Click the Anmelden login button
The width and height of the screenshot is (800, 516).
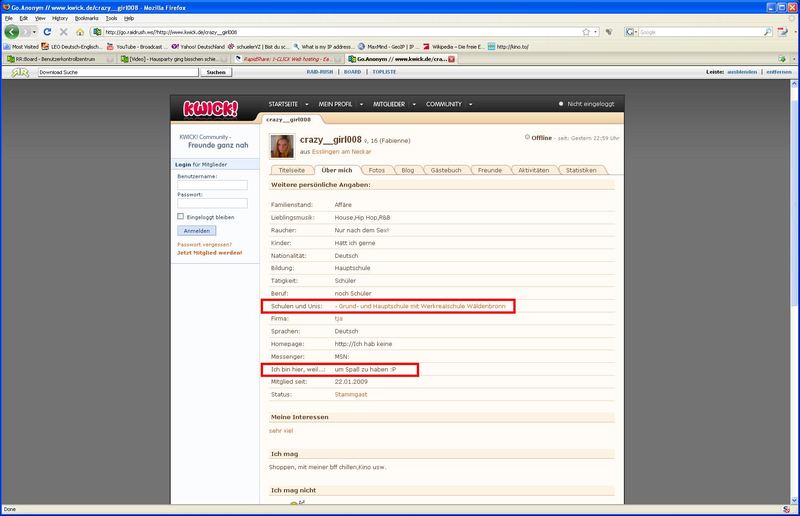[196, 231]
